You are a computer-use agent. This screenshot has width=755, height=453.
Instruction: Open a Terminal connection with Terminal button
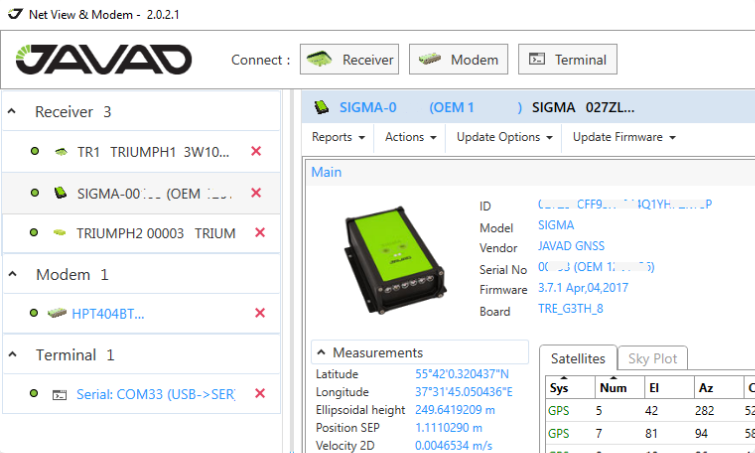click(x=568, y=59)
